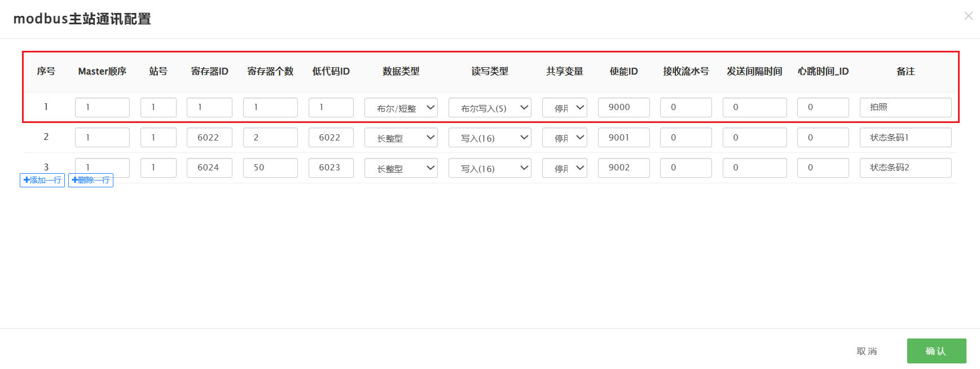Focus the 使能ID field showing 9000
Viewport: 980px width, 369px height.
coord(623,107)
